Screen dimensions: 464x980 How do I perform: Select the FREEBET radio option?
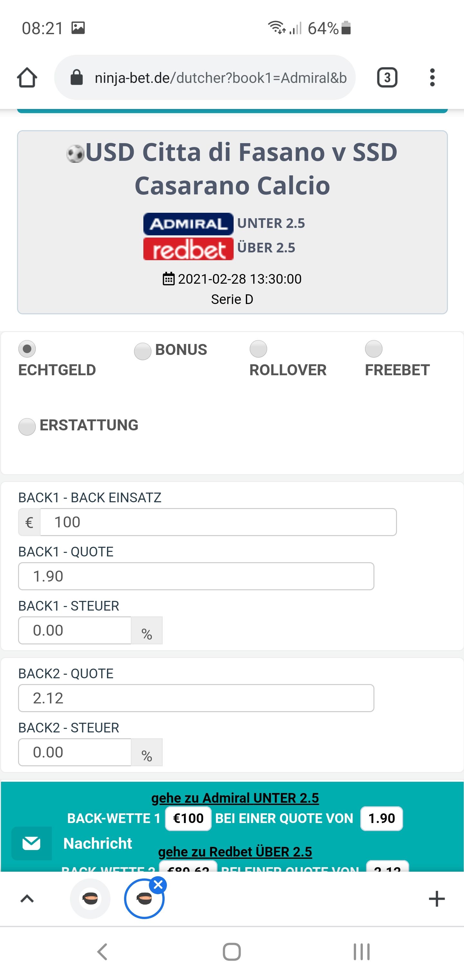[x=374, y=349]
